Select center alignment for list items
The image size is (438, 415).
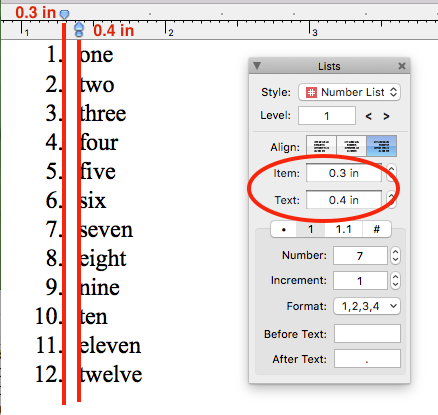pyautogui.click(x=351, y=146)
